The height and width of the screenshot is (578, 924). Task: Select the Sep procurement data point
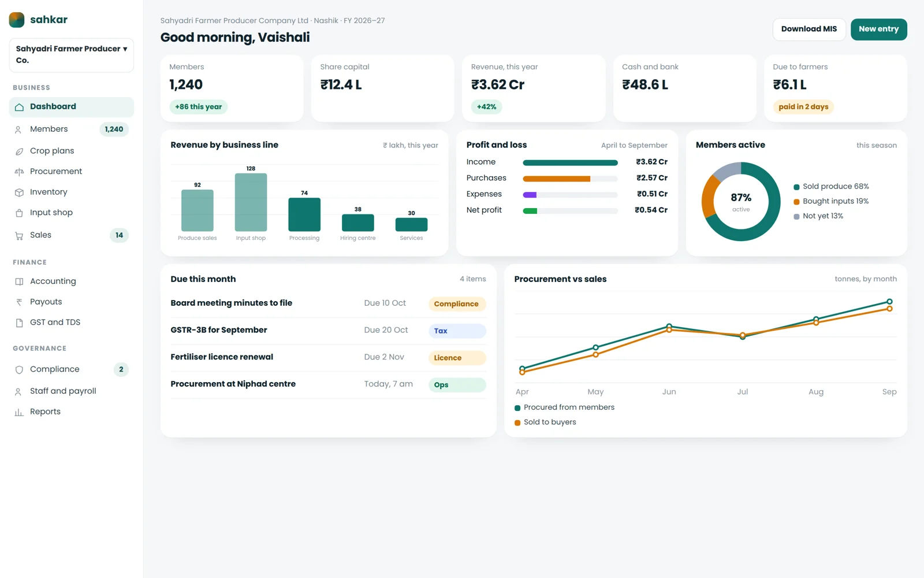[889, 302]
